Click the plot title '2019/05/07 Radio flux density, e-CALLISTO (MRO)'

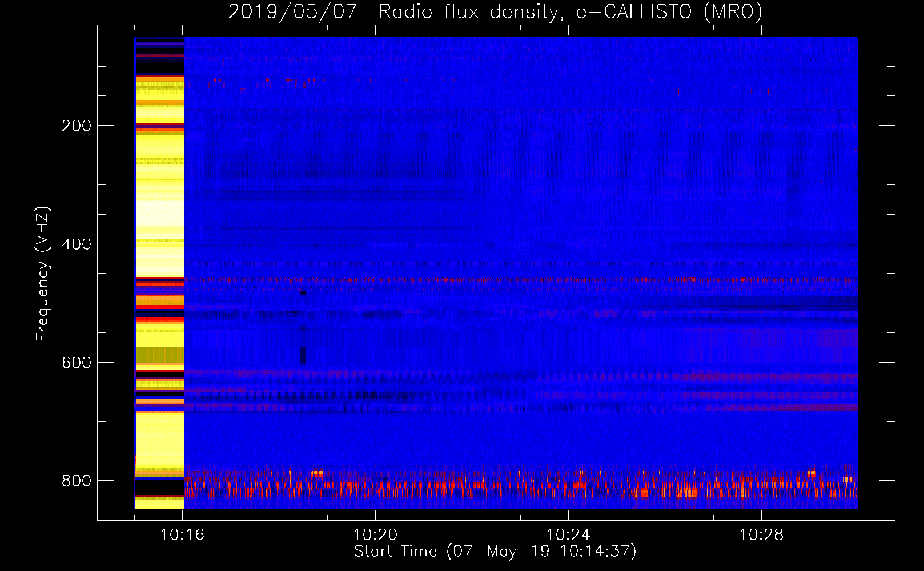(495, 11)
